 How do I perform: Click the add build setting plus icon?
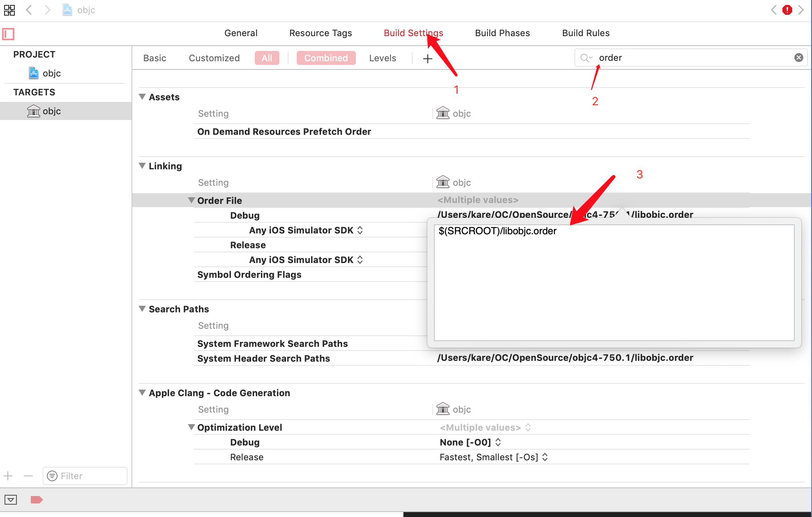click(x=427, y=59)
